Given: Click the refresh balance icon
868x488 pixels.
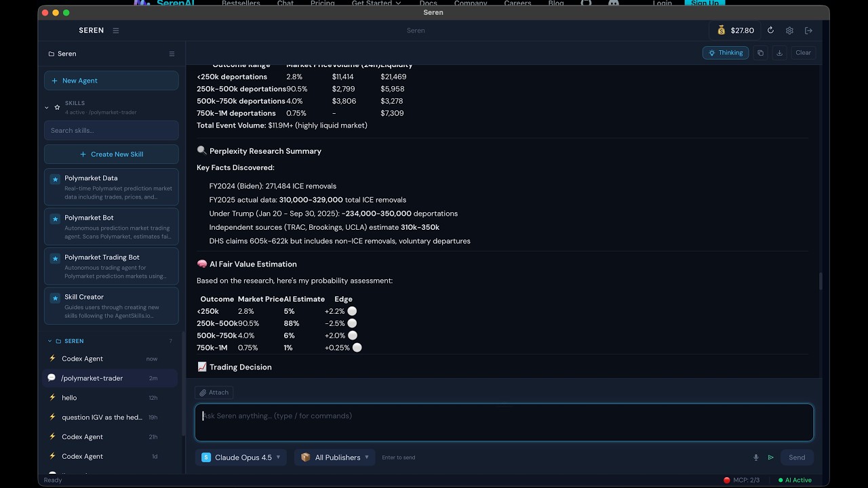Looking at the screenshot, I should coord(770,30).
